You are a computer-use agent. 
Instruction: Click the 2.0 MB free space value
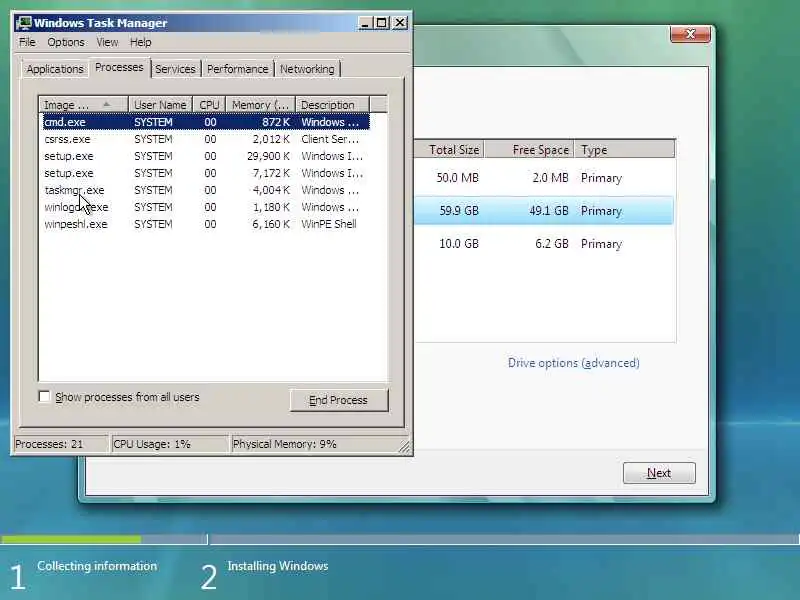pos(550,178)
